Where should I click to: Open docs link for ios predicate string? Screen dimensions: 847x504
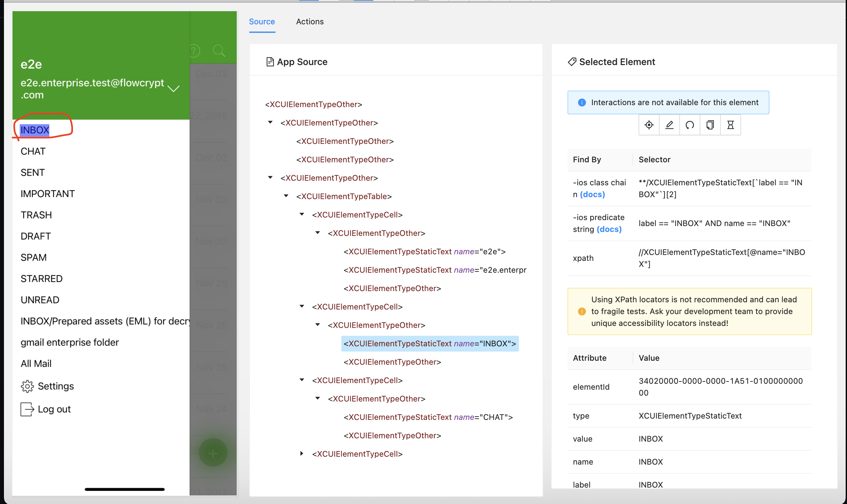tap(609, 229)
